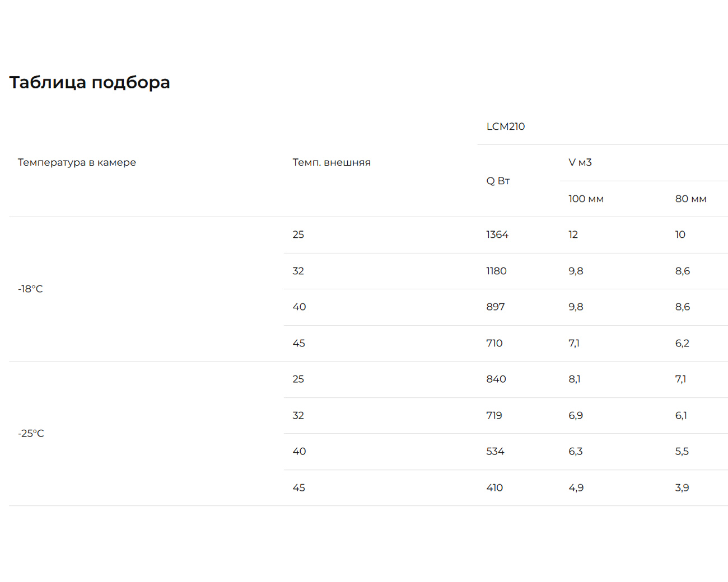This screenshot has width=728, height=582.
Task: Select the 534 power value
Action: [495, 451]
